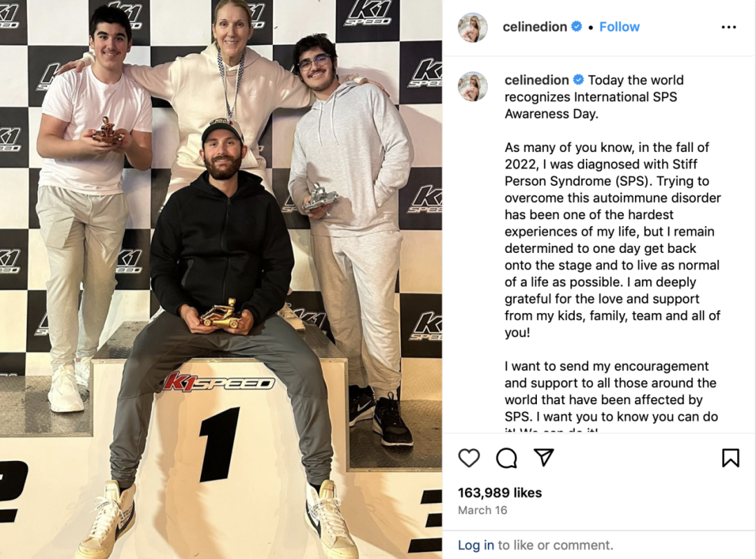This screenshot has height=559, width=756.
Task: View the 163,989 likes list
Action: (x=500, y=492)
